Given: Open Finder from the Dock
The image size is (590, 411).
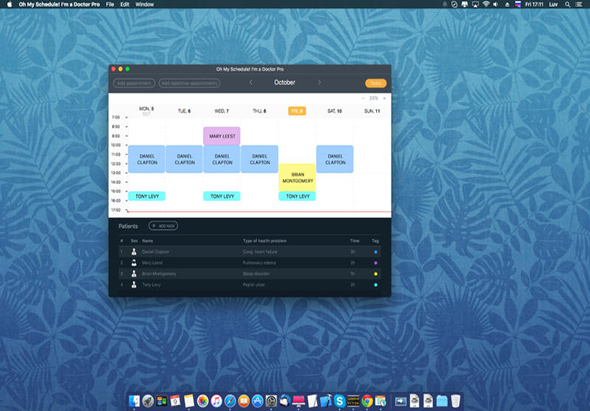Looking at the screenshot, I should point(134,401).
